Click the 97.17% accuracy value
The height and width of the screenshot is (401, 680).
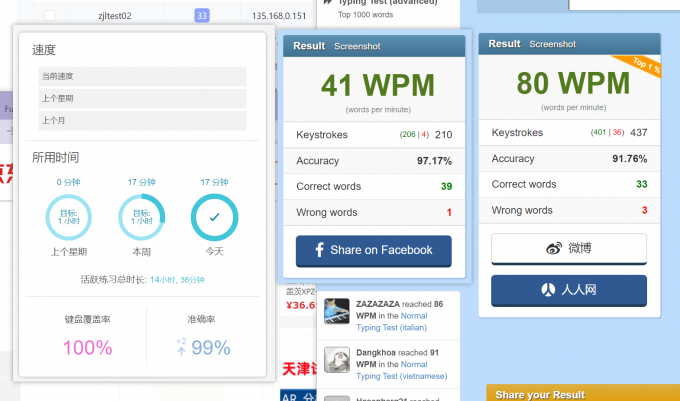tap(434, 161)
